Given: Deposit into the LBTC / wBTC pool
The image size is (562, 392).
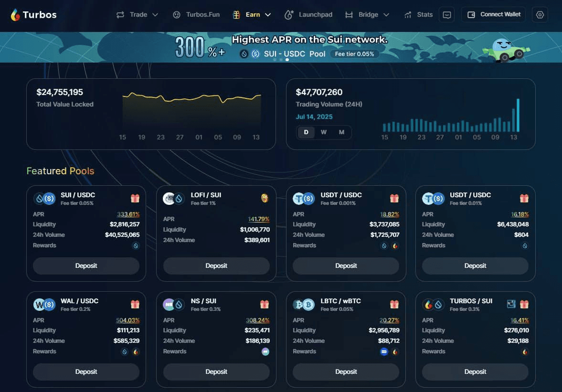Looking at the screenshot, I should click(346, 372).
